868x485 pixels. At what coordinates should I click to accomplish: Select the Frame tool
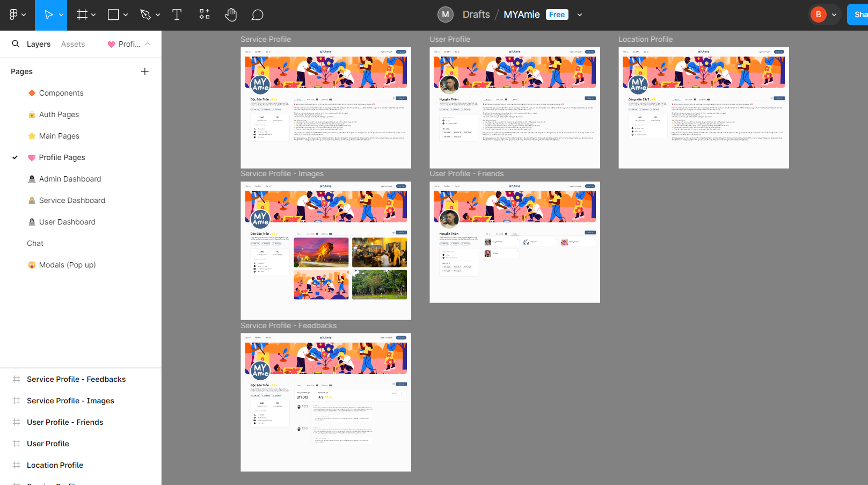tap(82, 15)
